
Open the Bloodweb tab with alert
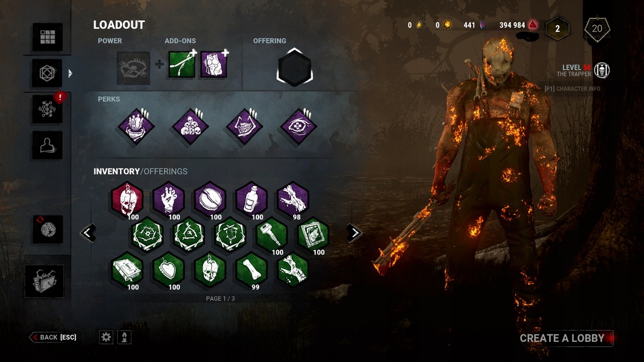47,109
